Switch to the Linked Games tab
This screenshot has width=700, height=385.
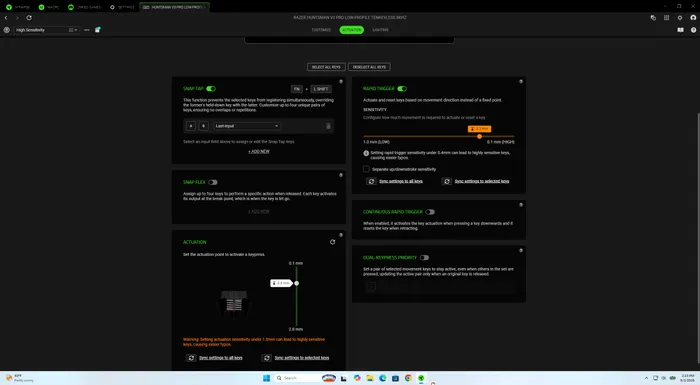[84, 7]
